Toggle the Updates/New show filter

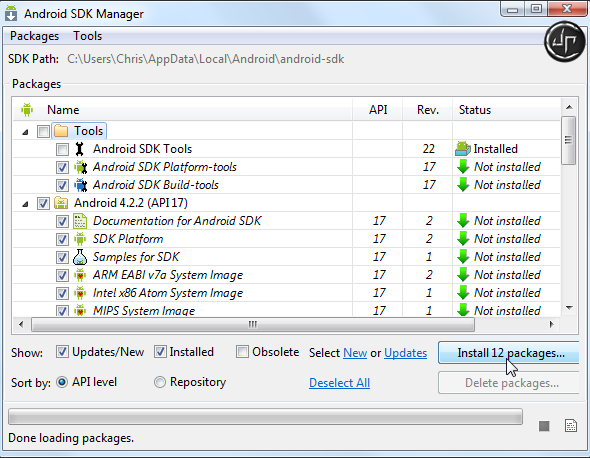pos(62,352)
